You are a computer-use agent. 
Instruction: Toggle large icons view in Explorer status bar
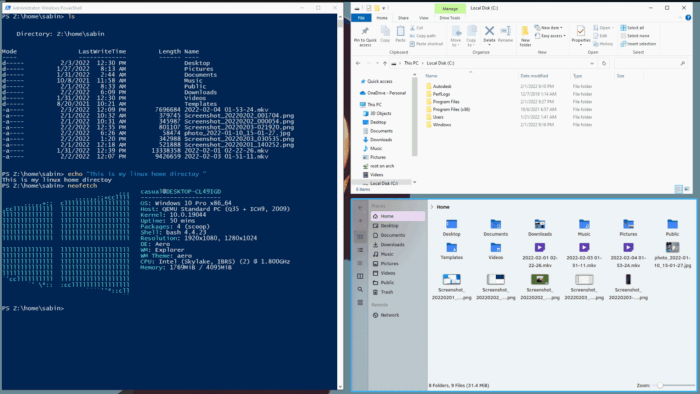(687, 189)
